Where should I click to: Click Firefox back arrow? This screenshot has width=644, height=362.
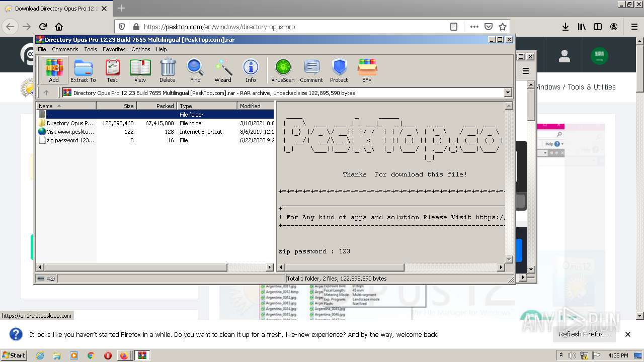tap(10, 27)
